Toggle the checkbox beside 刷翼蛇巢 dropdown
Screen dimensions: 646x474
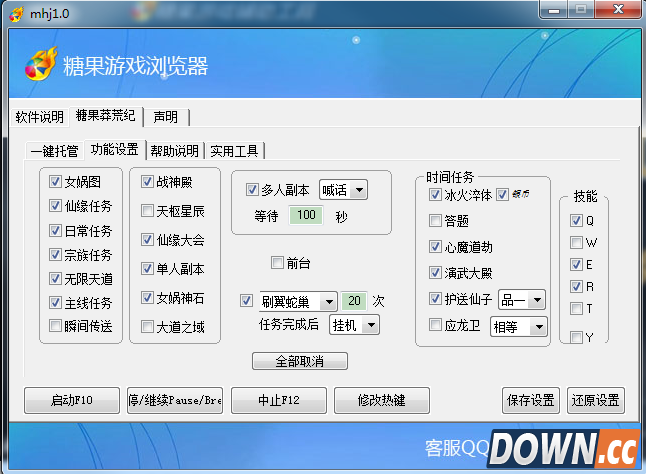pyautogui.click(x=246, y=301)
